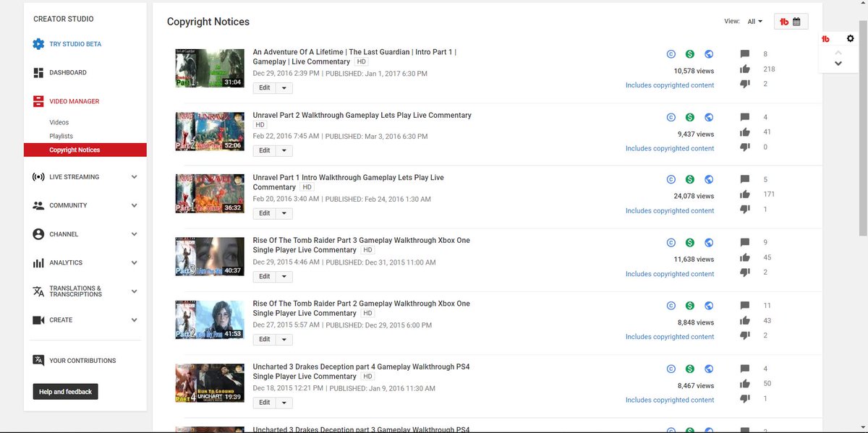Click the TubeBuddy tb icon beside gear

(825, 39)
